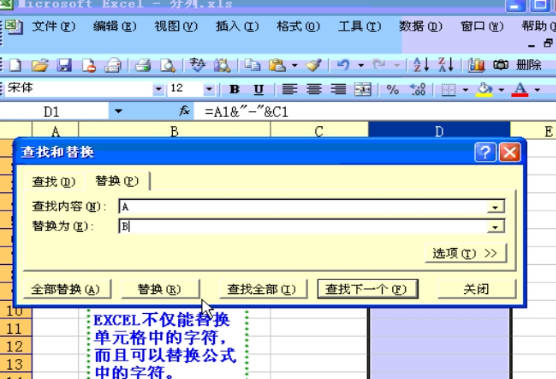Click the Undo arrow icon

pyautogui.click(x=343, y=65)
